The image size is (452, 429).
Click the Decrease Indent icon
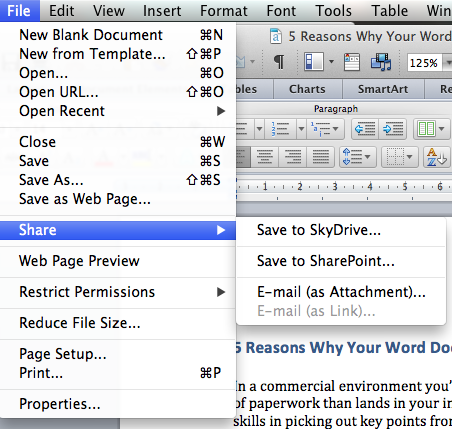pyautogui.click(x=365, y=129)
